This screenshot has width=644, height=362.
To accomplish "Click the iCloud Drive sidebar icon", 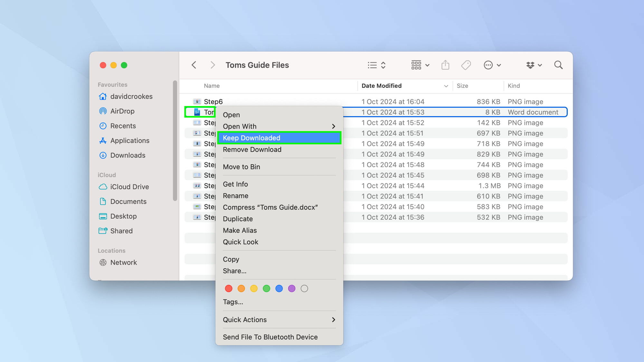I will (x=103, y=187).
